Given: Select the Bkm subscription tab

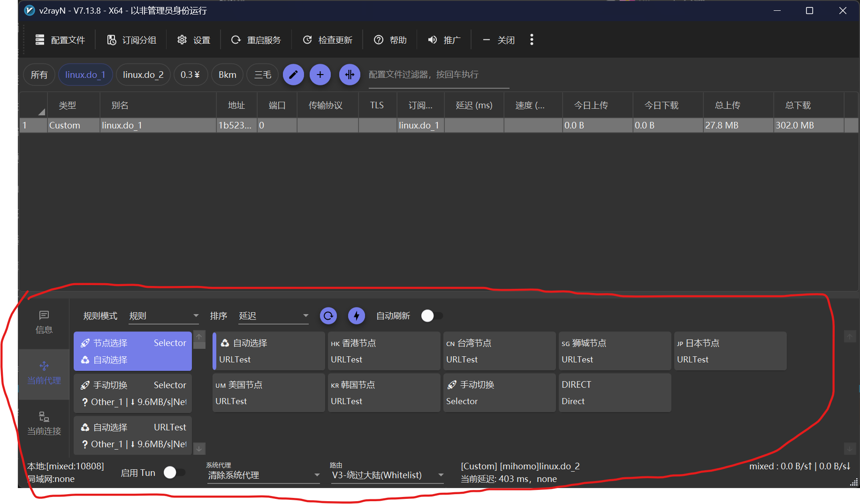Looking at the screenshot, I should [x=227, y=75].
